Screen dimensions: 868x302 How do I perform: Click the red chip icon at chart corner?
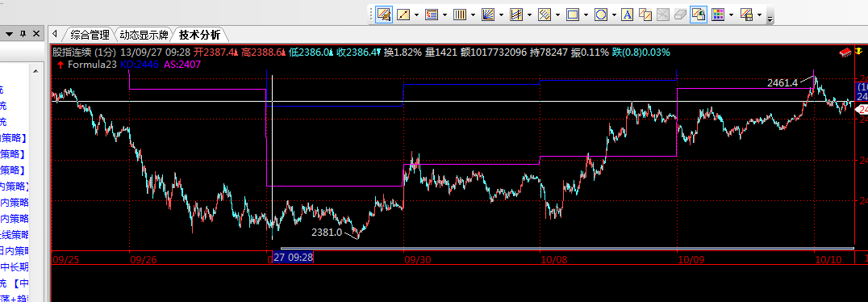(845, 52)
